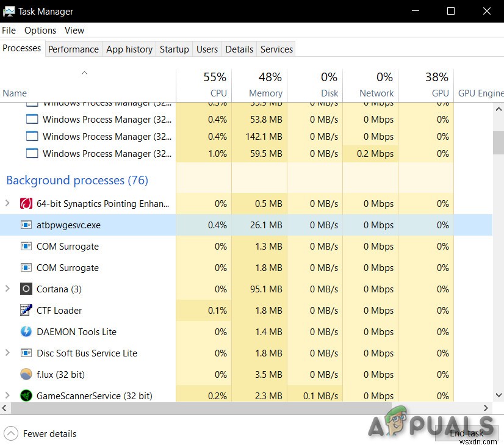504x448 pixels.
Task: Click the f.lux (32 bit) icon
Action: tap(26, 374)
